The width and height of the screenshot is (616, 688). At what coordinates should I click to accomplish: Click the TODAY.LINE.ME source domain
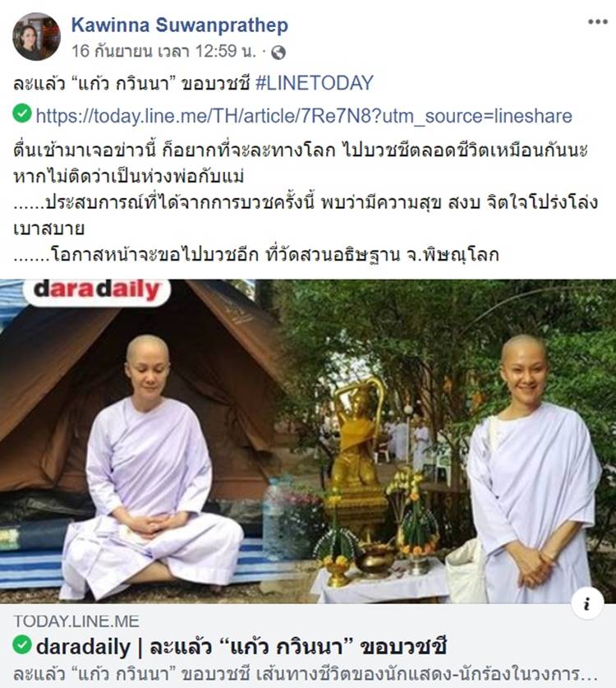tap(76, 621)
